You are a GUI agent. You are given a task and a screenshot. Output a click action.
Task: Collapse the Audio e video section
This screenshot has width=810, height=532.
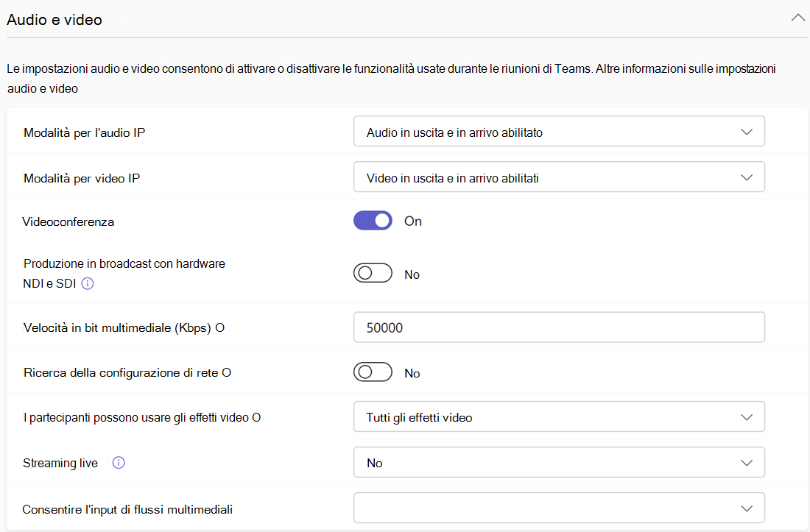797,18
